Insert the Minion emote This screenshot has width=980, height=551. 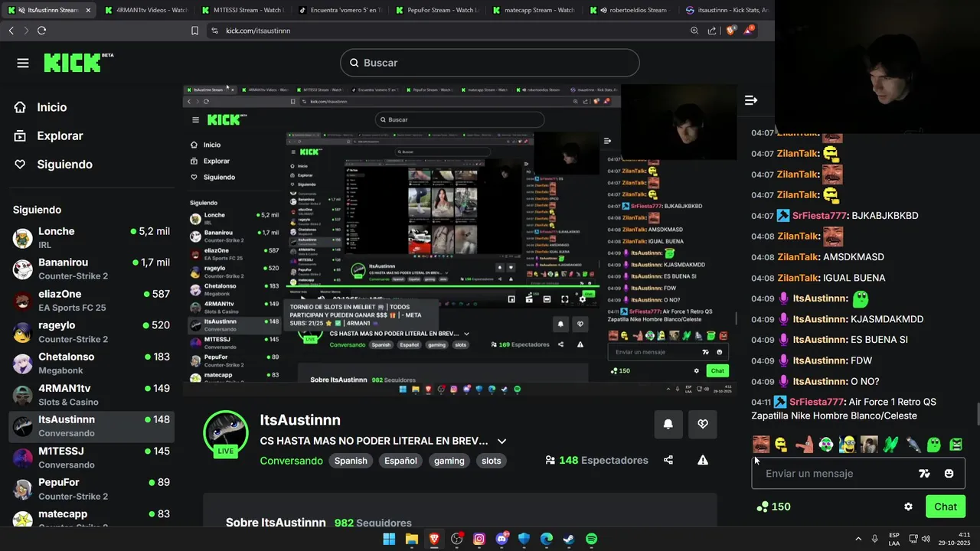(847, 444)
